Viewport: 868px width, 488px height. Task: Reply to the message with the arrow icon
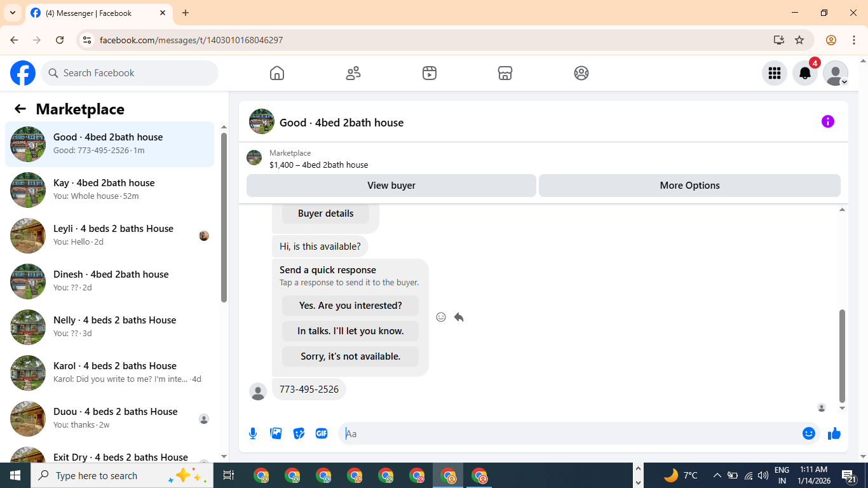[459, 317]
